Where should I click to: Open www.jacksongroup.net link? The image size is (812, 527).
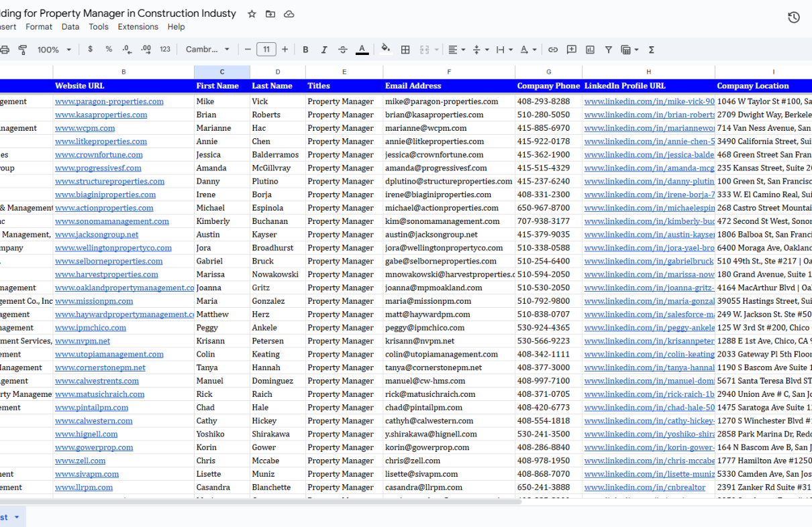coord(97,235)
